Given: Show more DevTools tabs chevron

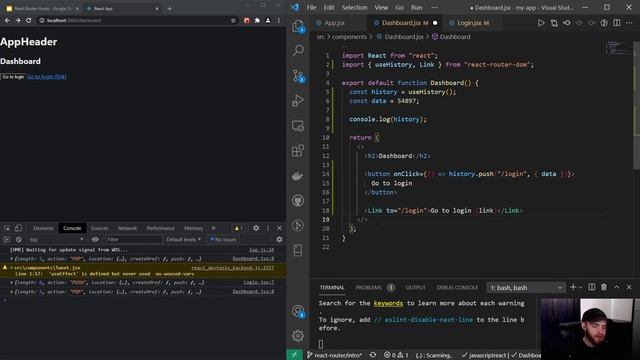Looking at the screenshot, I should coord(213,228).
